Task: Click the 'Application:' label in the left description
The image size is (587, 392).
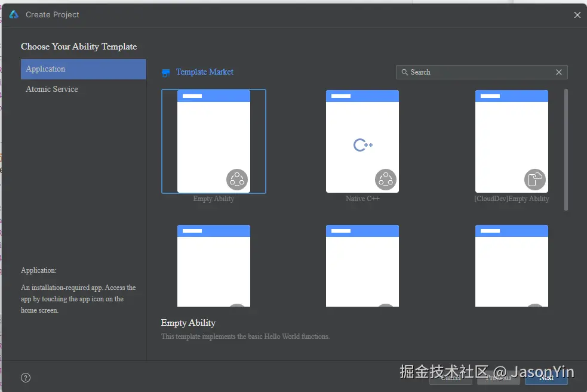Action: [x=39, y=270]
